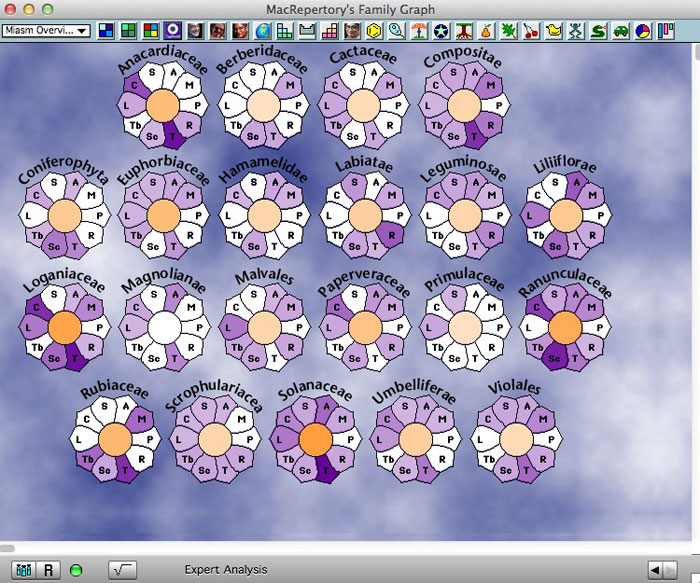Viewport: 700px width, 583px height.
Task: Click the vertical bars chart icon
Action: click(665, 31)
